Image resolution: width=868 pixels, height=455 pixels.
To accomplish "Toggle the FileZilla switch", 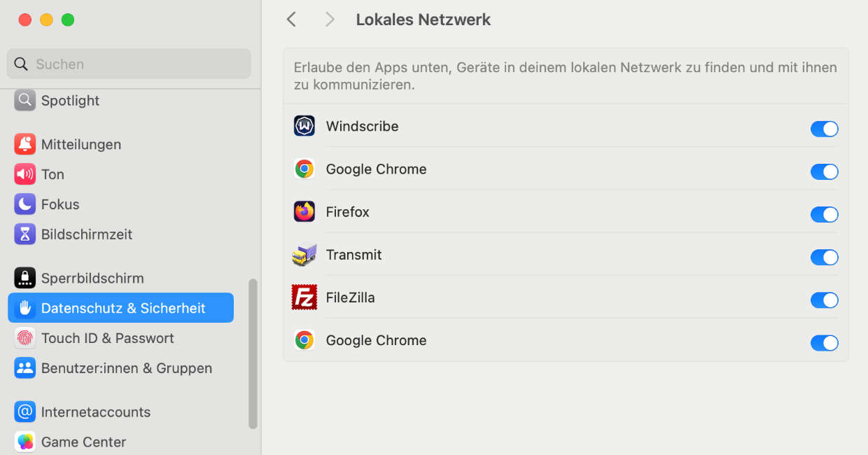I will [824, 300].
